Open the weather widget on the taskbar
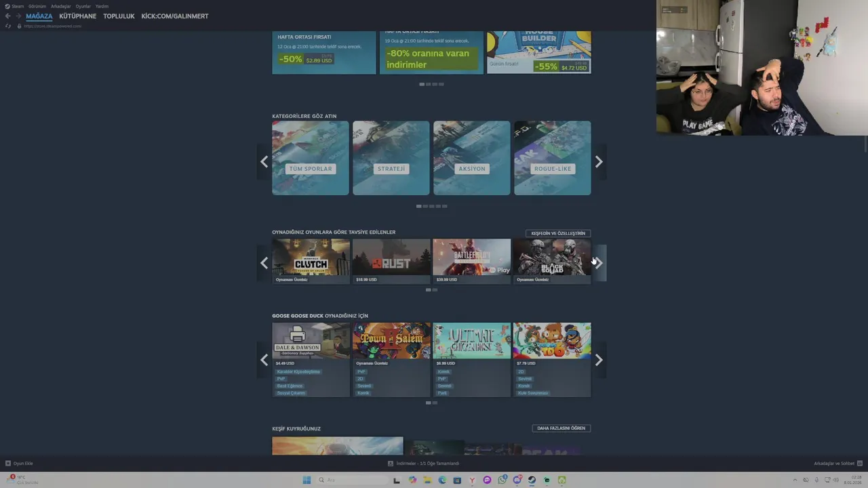The image size is (868, 488). click(24, 480)
